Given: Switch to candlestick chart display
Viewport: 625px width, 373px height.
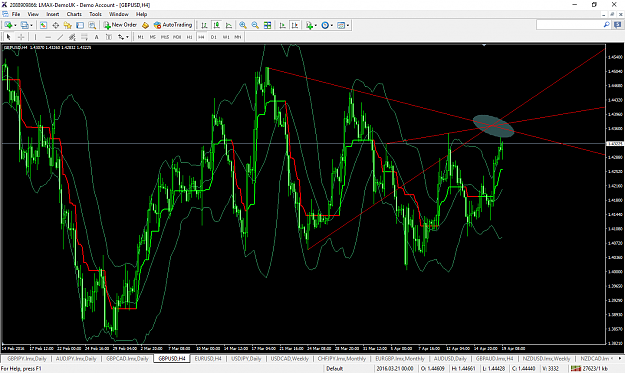Looking at the screenshot, I should [216, 25].
